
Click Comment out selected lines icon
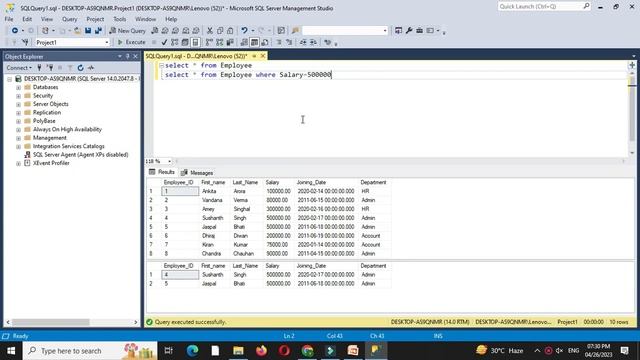point(279,42)
